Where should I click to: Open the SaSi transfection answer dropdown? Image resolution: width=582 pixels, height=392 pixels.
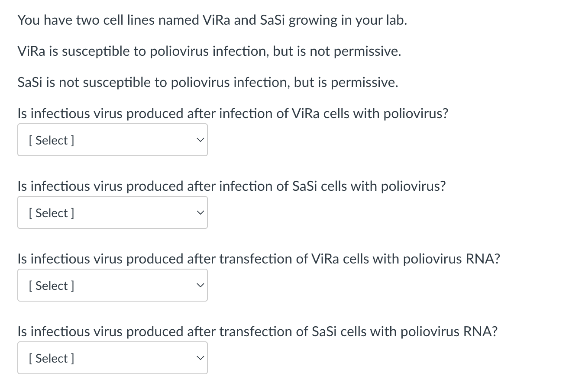pos(113,358)
